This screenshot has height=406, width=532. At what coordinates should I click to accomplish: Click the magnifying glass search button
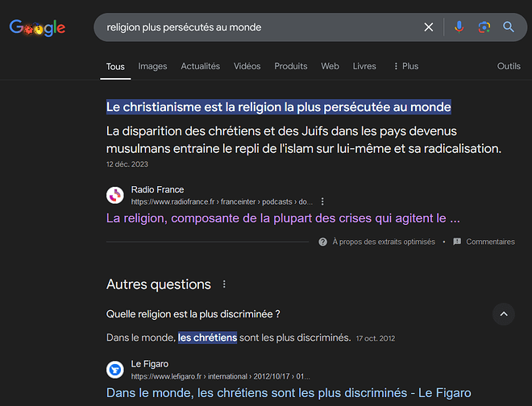pyautogui.click(x=509, y=27)
